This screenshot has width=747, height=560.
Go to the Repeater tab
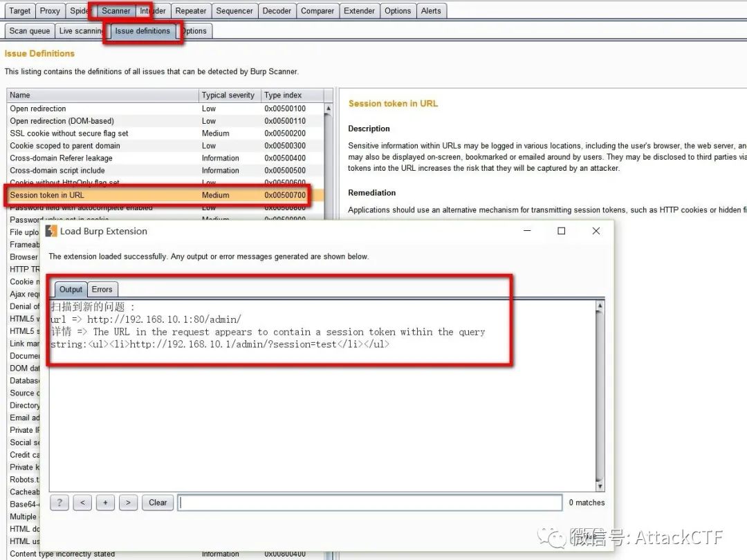[191, 10]
